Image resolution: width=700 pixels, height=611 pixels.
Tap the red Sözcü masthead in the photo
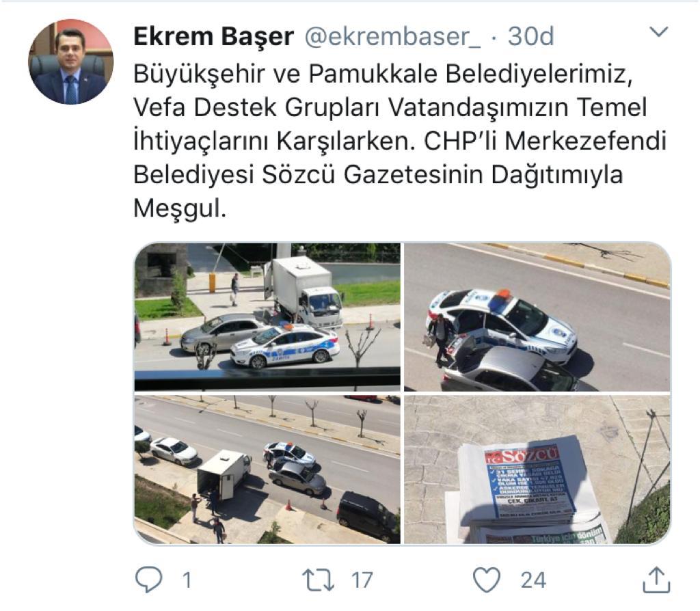[523, 456]
